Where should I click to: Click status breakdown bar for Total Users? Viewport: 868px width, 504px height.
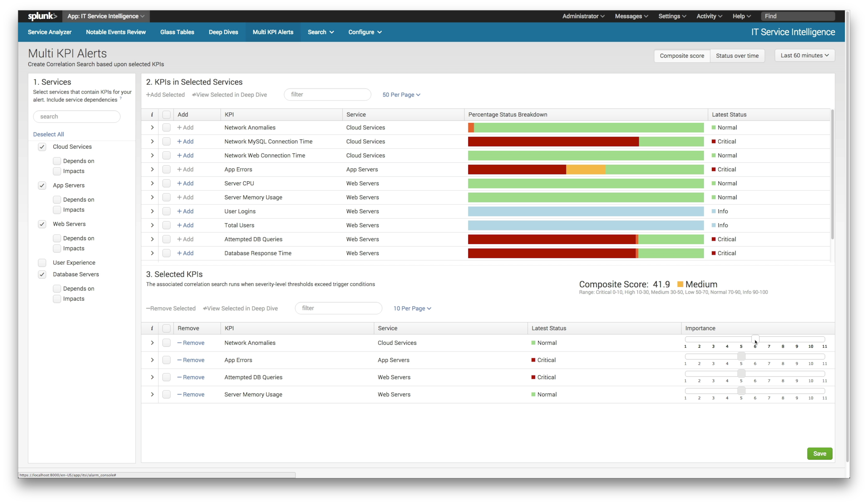click(x=586, y=225)
